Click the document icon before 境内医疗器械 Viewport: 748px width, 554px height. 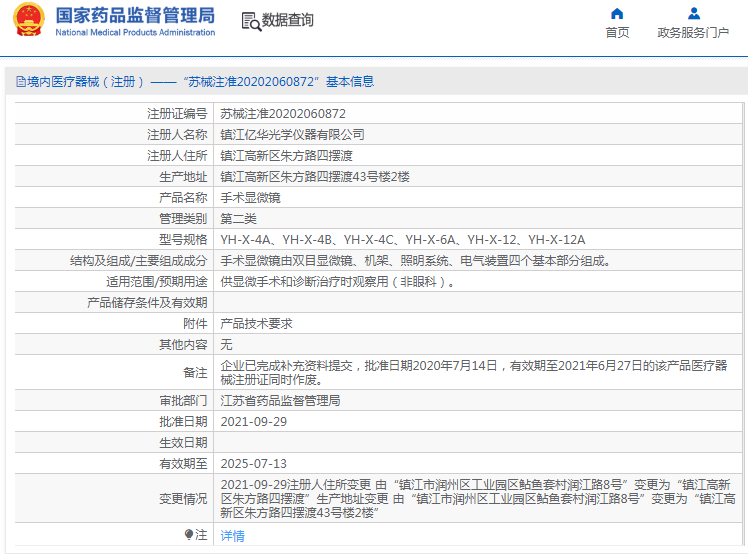(x=21, y=82)
